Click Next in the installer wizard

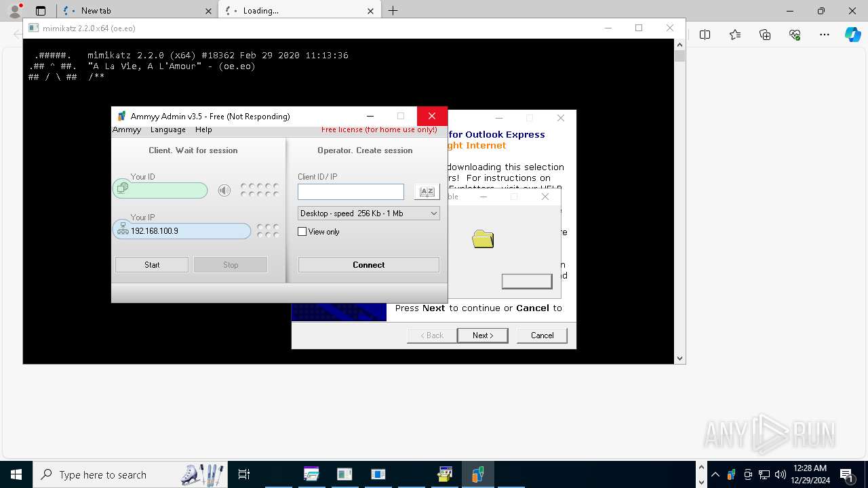(x=483, y=335)
